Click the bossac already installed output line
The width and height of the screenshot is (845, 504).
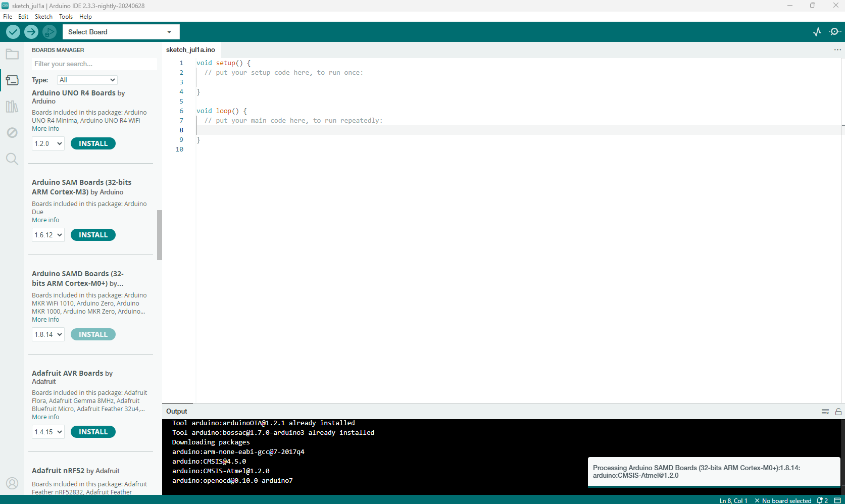tap(273, 433)
